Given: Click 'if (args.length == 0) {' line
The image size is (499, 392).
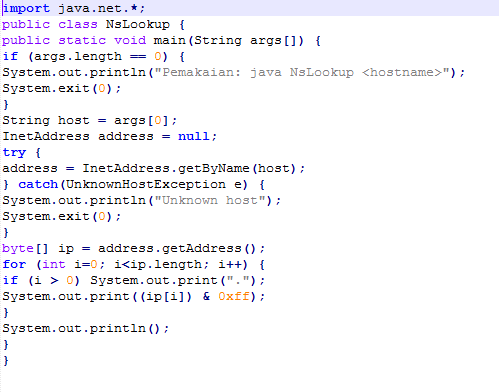Looking at the screenshot, I should pos(93,56).
